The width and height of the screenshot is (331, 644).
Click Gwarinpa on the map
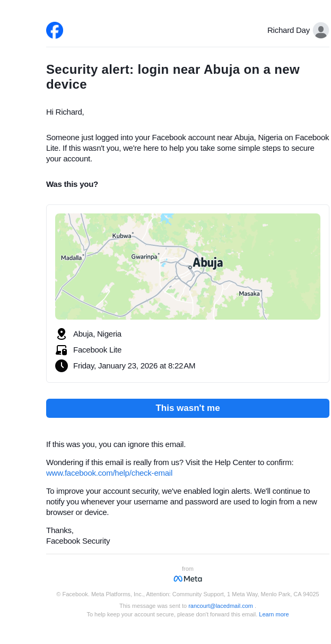144,257
